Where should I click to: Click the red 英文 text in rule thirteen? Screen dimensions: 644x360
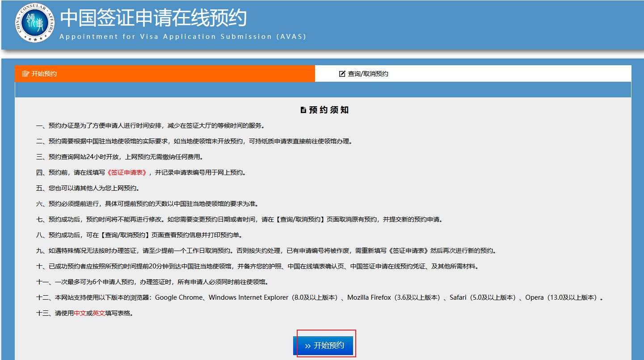[99, 313]
